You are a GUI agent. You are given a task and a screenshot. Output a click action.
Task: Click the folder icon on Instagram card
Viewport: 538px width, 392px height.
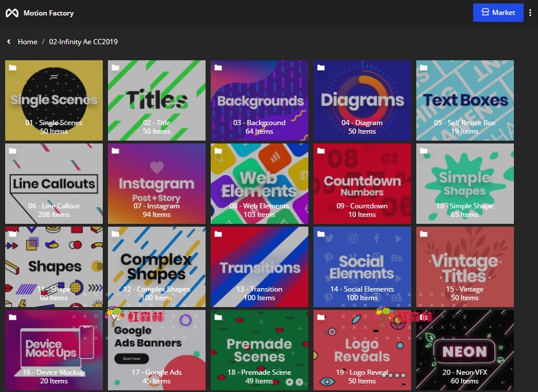115,151
